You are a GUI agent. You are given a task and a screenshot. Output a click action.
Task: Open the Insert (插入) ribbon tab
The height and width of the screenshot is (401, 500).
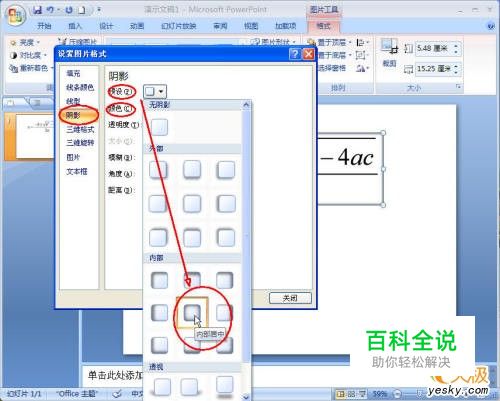tap(75, 26)
